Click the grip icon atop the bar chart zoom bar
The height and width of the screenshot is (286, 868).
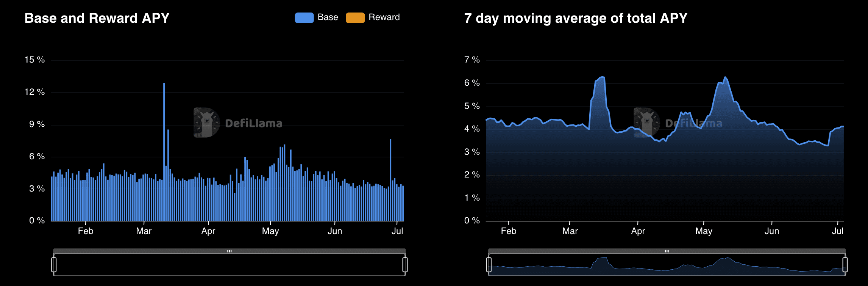click(229, 251)
